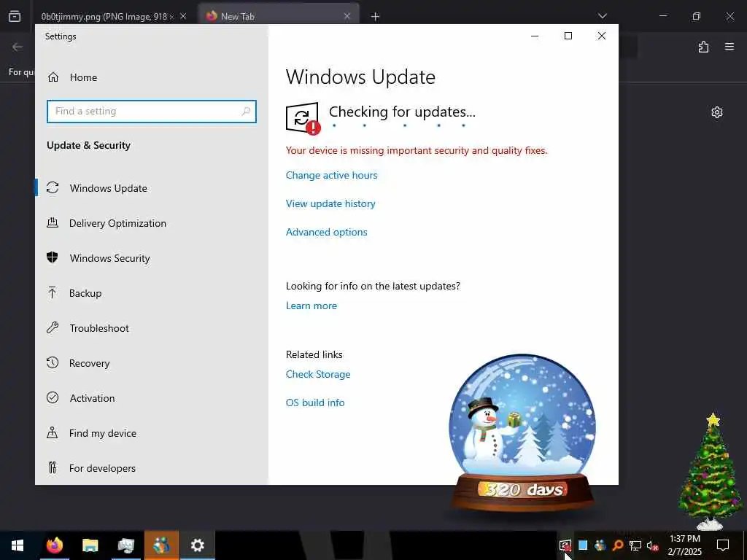This screenshot has width=747, height=560.
Task: Click the New Tab personalize gear icon
Action: 717,112
